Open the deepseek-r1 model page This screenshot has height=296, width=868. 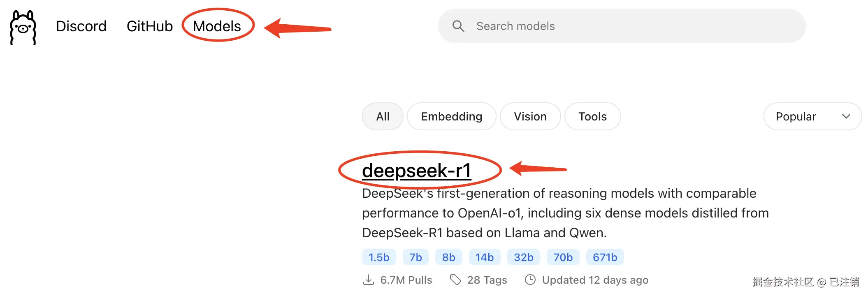(416, 171)
